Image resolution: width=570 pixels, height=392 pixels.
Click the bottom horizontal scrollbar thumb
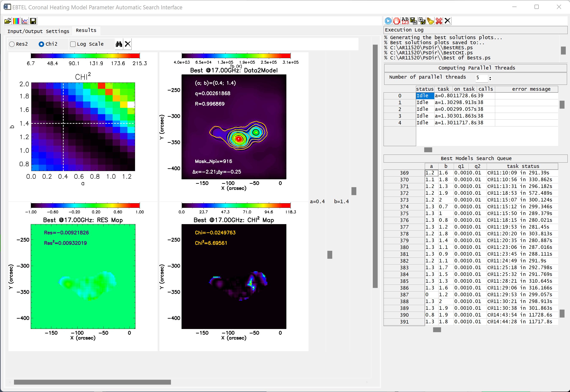tap(92, 382)
